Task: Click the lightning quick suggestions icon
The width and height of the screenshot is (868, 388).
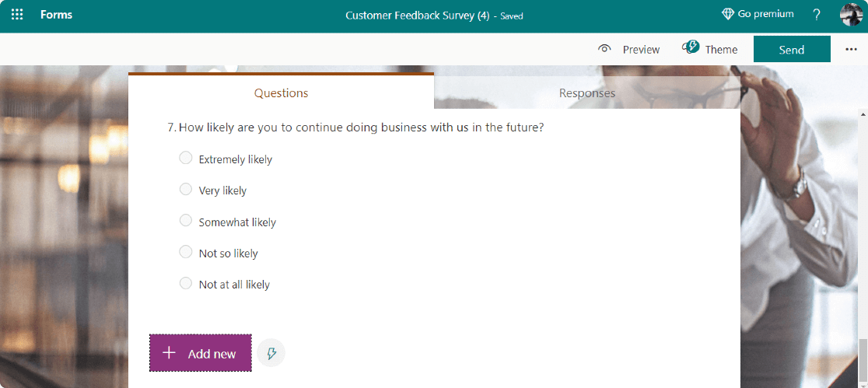Action: [271, 353]
